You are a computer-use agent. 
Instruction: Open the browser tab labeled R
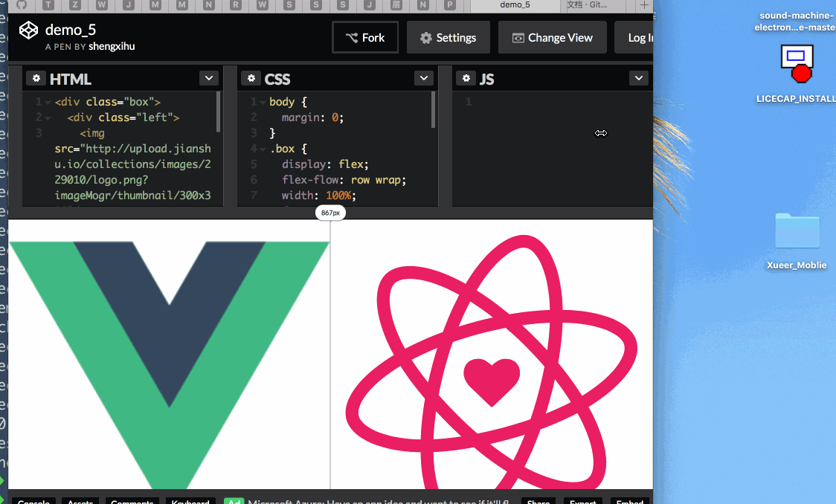[235, 4]
